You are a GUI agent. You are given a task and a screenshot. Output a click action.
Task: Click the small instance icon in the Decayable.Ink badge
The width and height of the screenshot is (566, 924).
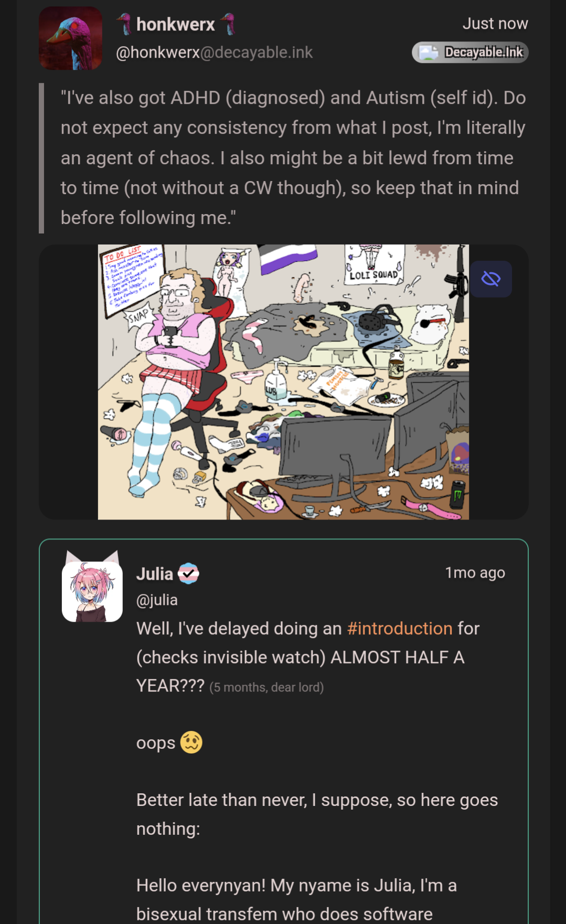click(429, 52)
